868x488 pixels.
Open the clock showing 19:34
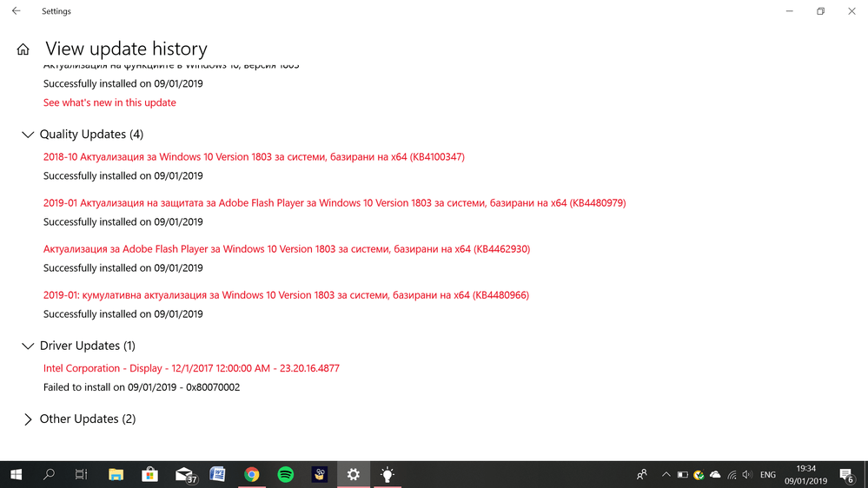click(x=806, y=475)
